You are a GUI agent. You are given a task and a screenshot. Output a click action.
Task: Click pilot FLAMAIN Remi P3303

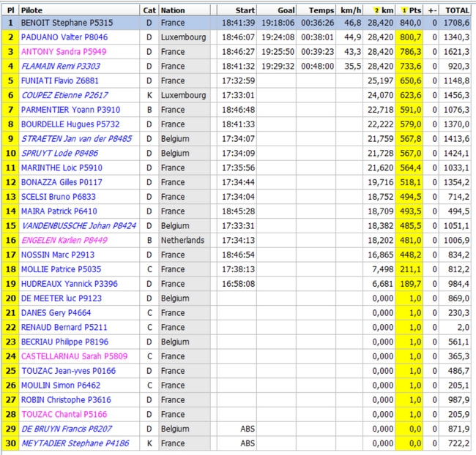[60, 67]
